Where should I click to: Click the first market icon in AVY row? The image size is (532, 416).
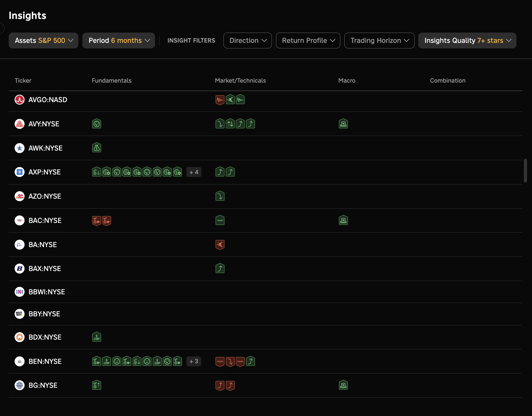tap(220, 124)
